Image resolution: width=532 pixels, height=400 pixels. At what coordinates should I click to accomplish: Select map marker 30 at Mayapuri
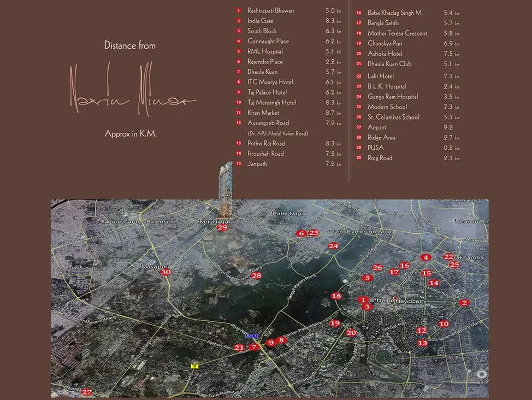165,272
